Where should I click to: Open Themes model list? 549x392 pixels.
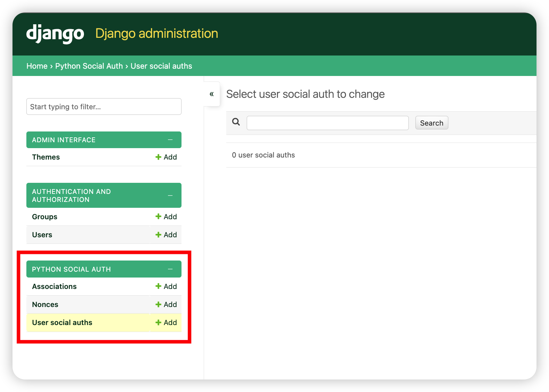point(46,157)
